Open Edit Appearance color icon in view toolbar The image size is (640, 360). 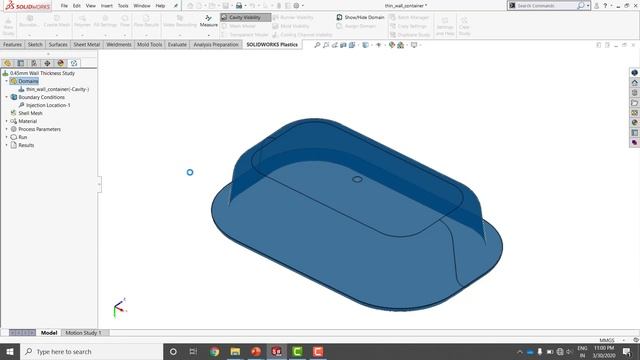pyautogui.click(x=392, y=45)
